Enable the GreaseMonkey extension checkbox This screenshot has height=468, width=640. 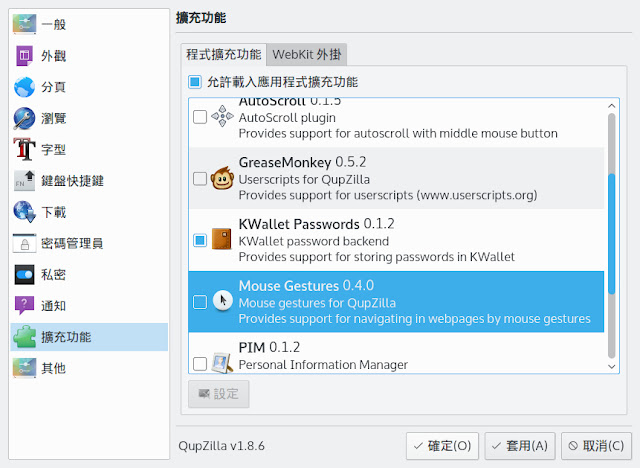200,179
